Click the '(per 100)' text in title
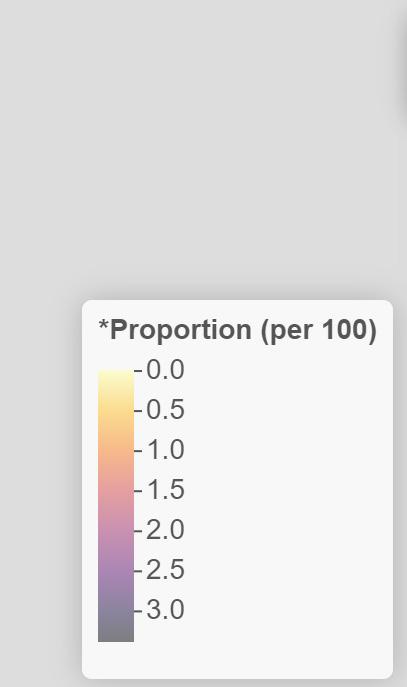407x687 pixels. 319,330
